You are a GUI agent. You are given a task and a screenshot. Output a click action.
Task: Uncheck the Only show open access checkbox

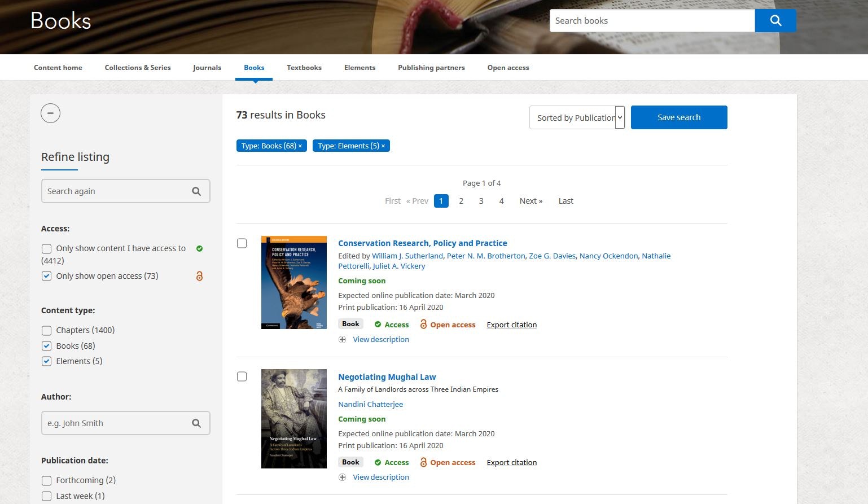(46, 277)
